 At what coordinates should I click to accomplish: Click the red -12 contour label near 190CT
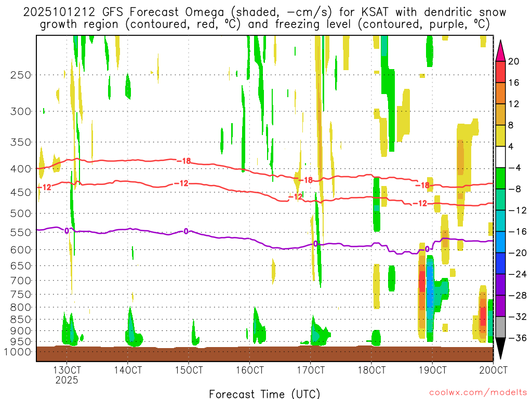coord(420,203)
